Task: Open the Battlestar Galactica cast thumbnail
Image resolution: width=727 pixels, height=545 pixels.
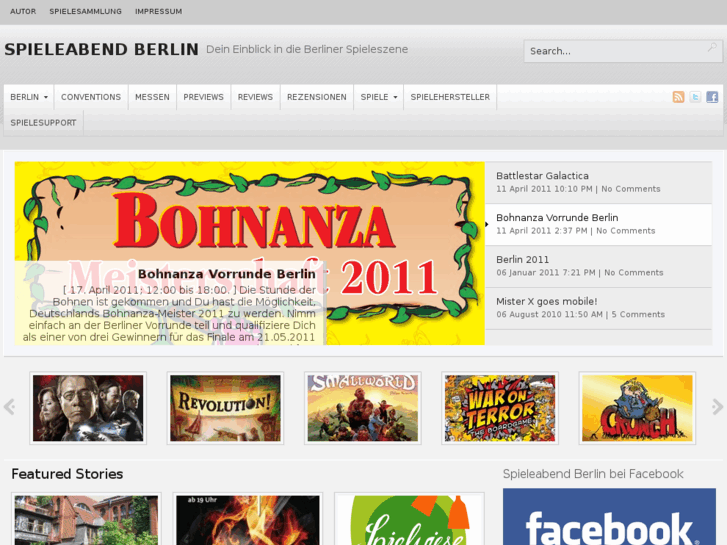Action: [88, 408]
